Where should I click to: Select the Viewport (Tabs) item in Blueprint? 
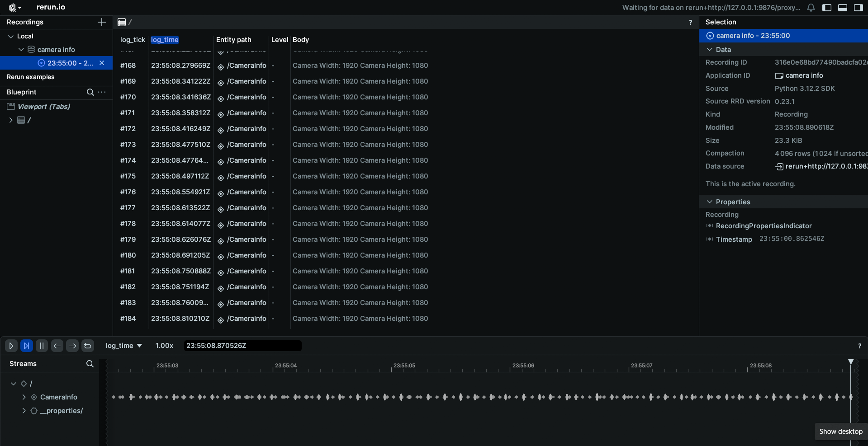pos(43,107)
